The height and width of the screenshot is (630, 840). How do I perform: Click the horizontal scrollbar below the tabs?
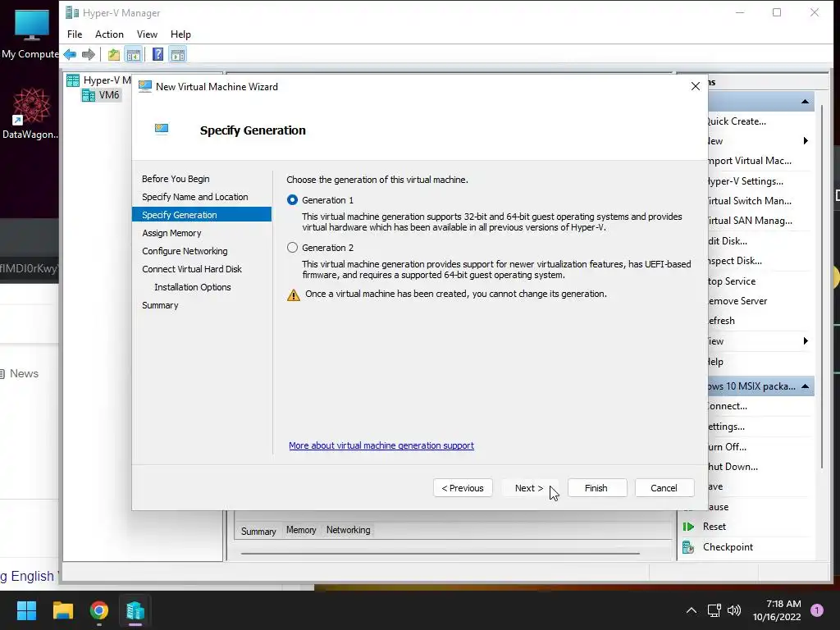pyautogui.click(x=441, y=553)
